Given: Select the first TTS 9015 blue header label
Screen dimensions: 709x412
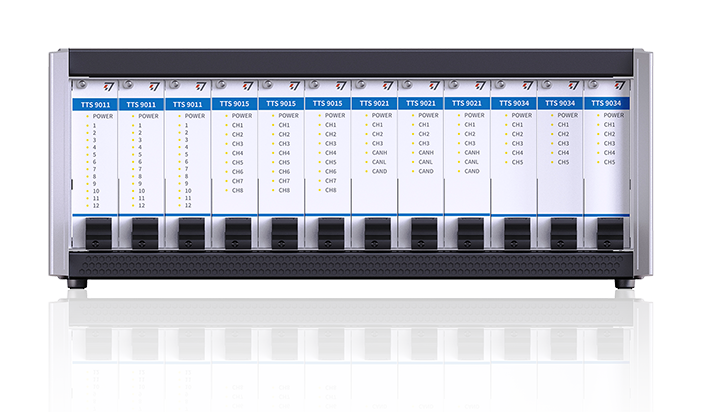Looking at the screenshot, I should [235, 104].
